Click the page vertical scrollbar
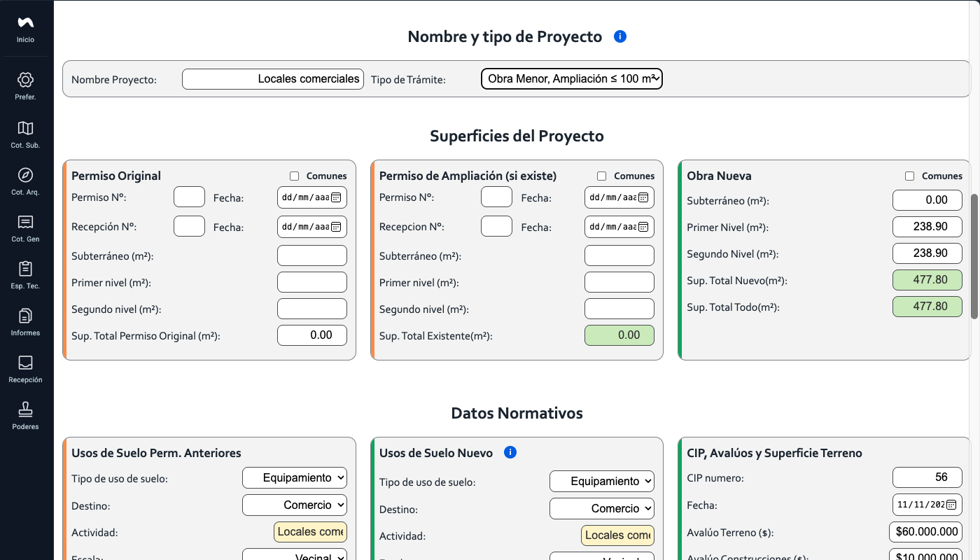 point(974,256)
